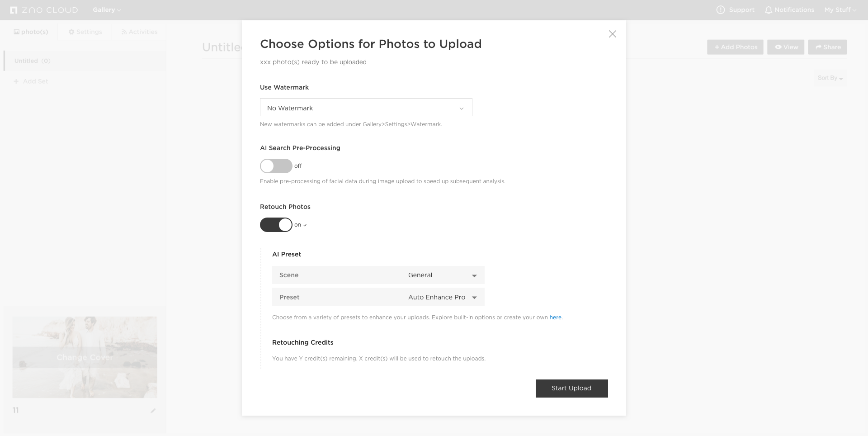
Task: Open the Notifications bell icon
Action: tap(768, 10)
